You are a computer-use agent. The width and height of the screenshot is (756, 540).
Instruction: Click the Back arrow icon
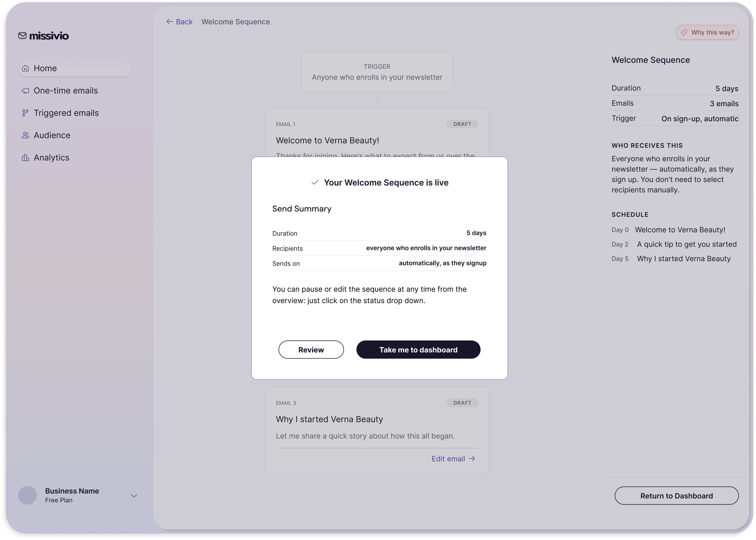click(170, 22)
